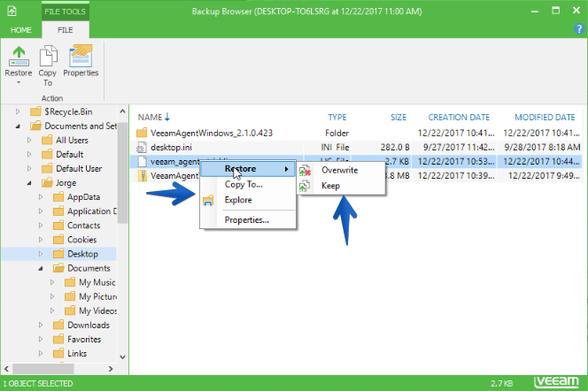Click the tree horizontal scroll right arrow
The height and width of the screenshot is (391, 588).
110,369
